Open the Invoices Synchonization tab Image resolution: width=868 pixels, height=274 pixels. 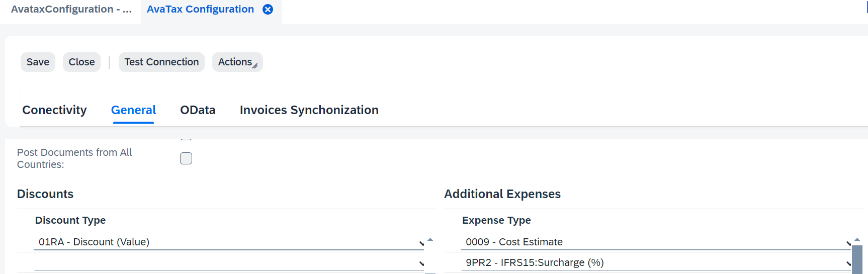[x=309, y=110]
